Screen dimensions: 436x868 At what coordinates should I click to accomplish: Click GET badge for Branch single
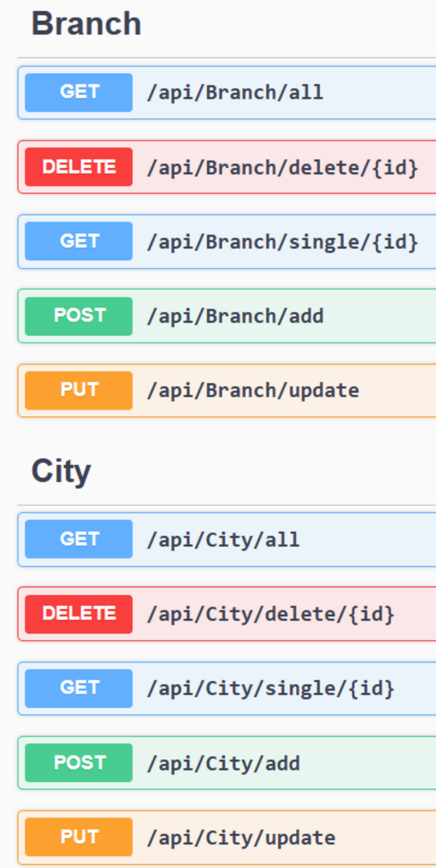(79, 241)
